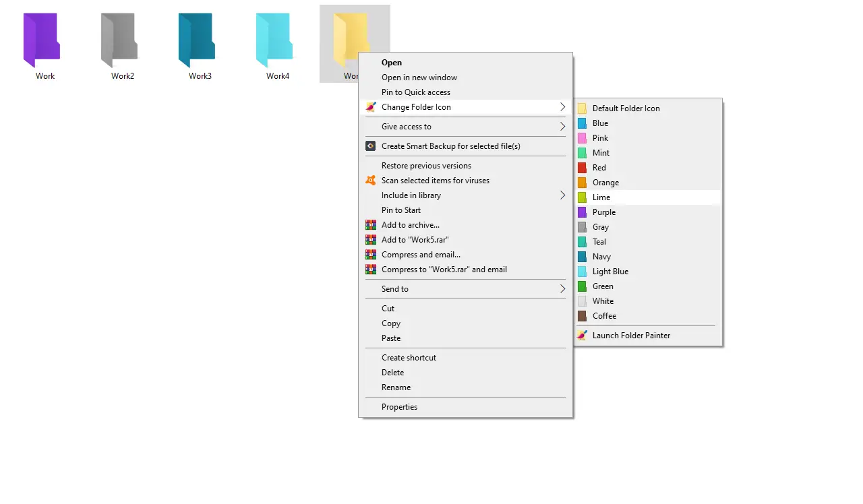Click the Work2 folder name label
Screen dimensions: 863x504
pyautogui.click(x=123, y=76)
